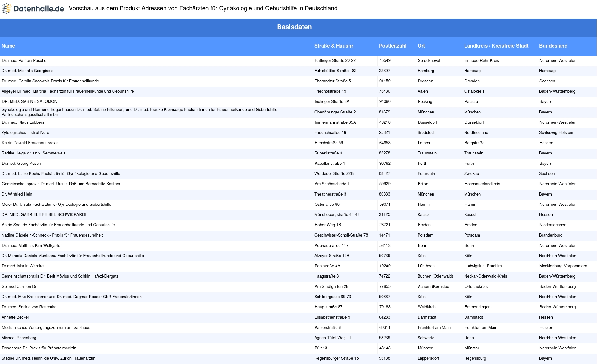Click address Hattinger Straße 20-22

pyautogui.click(x=335, y=61)
